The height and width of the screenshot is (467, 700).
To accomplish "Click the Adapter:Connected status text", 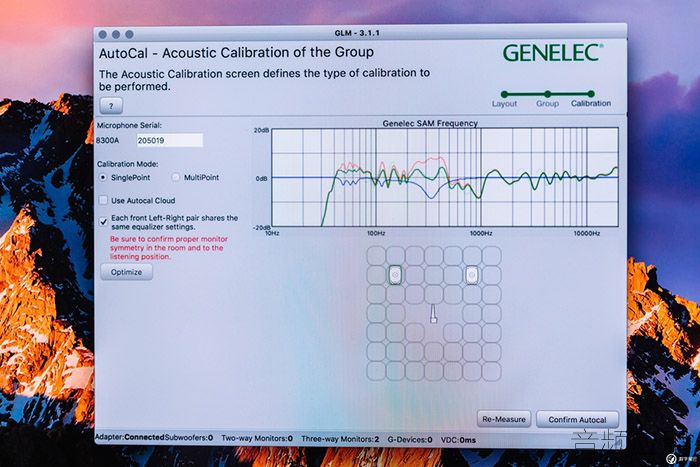I will point(130,438).
